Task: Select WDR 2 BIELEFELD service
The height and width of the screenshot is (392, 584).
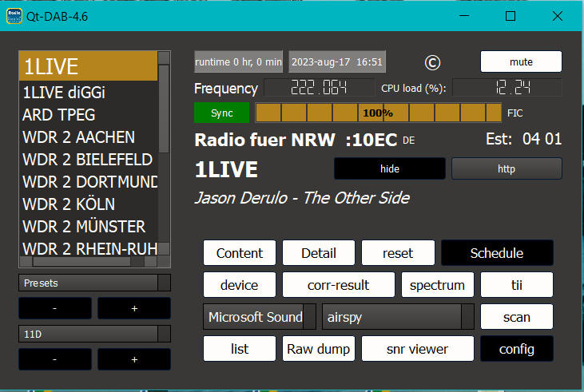Action: 88,160
